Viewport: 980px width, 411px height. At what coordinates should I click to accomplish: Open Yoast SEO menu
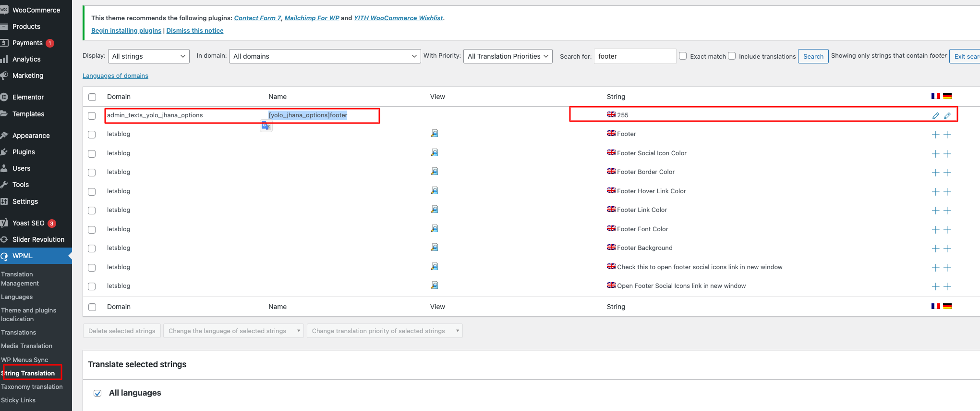click(28, 223)
